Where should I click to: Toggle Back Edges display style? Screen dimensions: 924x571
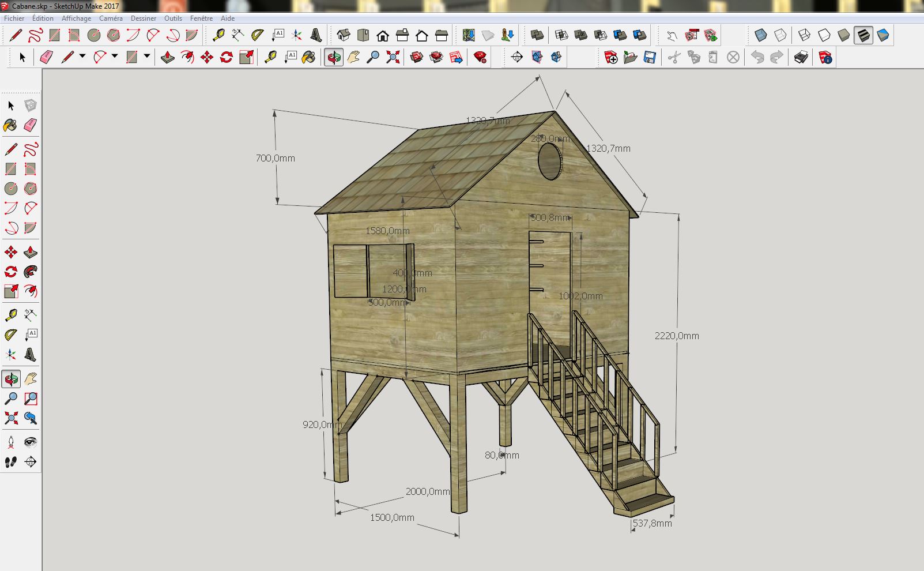780,35
